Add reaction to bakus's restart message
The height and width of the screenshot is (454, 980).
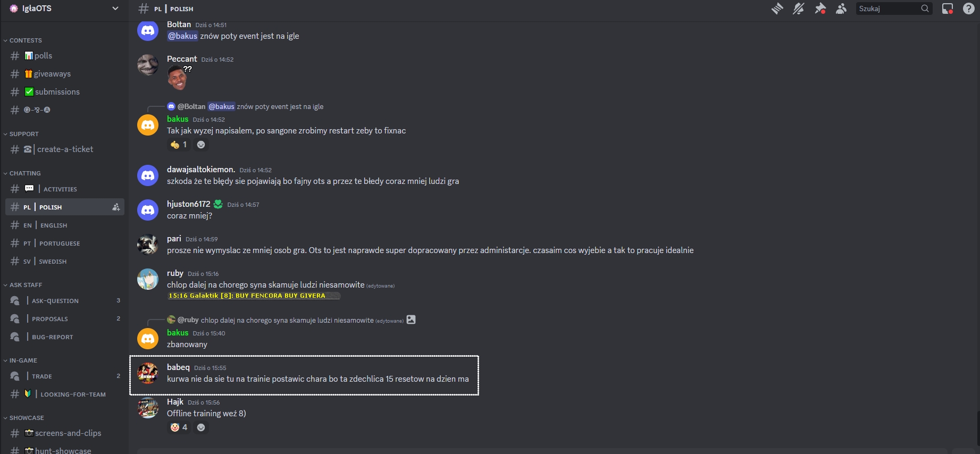point(201,145)
